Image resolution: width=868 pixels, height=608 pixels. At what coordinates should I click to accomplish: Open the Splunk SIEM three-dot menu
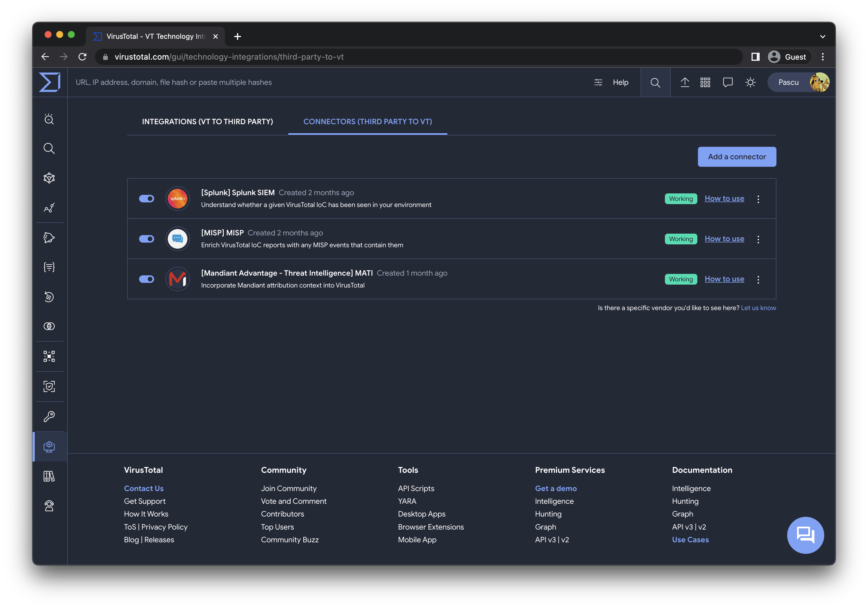758,199
